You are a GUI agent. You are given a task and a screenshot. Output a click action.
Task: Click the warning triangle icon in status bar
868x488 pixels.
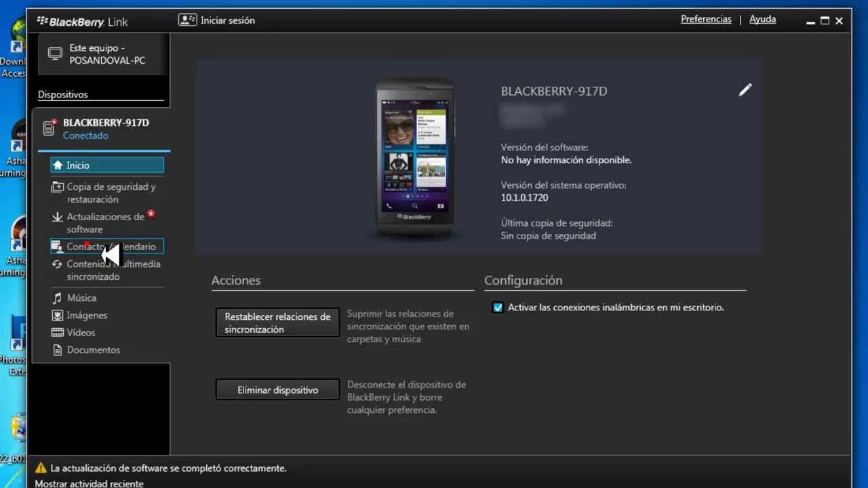pos(41,468)
